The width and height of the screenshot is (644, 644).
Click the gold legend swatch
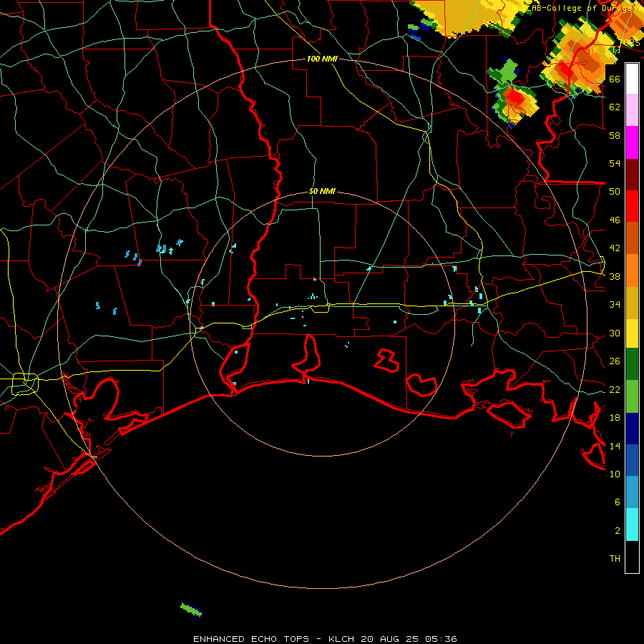[632, 303]
